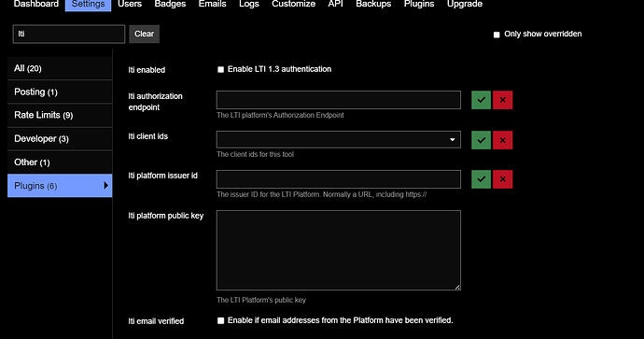This screenshot has height=339, width=644.
Task: Toggle Enable LTI 1.3 authentication checkbox
Action: pyautogui.click(x=220, y=69)
